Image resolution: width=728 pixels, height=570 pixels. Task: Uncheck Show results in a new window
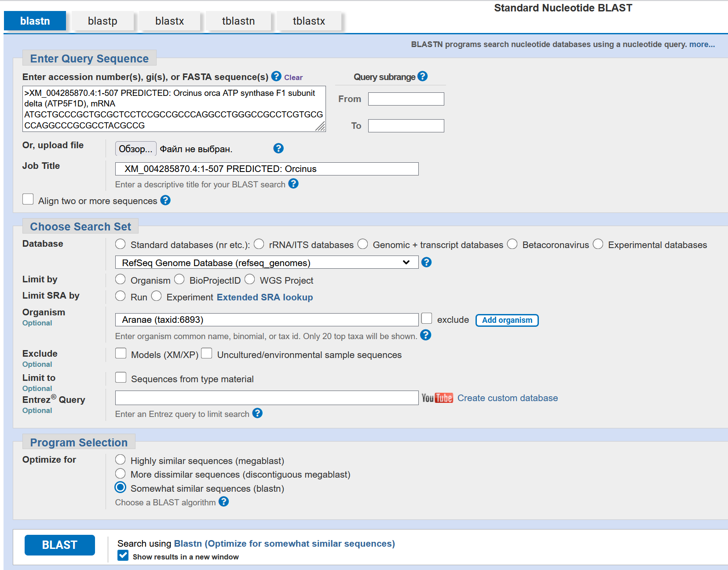[x=123, y=555]
